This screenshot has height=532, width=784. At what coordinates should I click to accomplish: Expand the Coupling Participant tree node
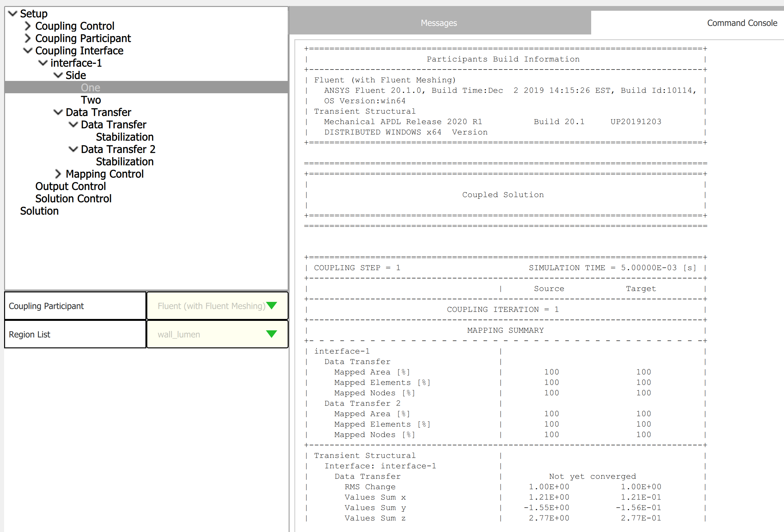point(28,38)
